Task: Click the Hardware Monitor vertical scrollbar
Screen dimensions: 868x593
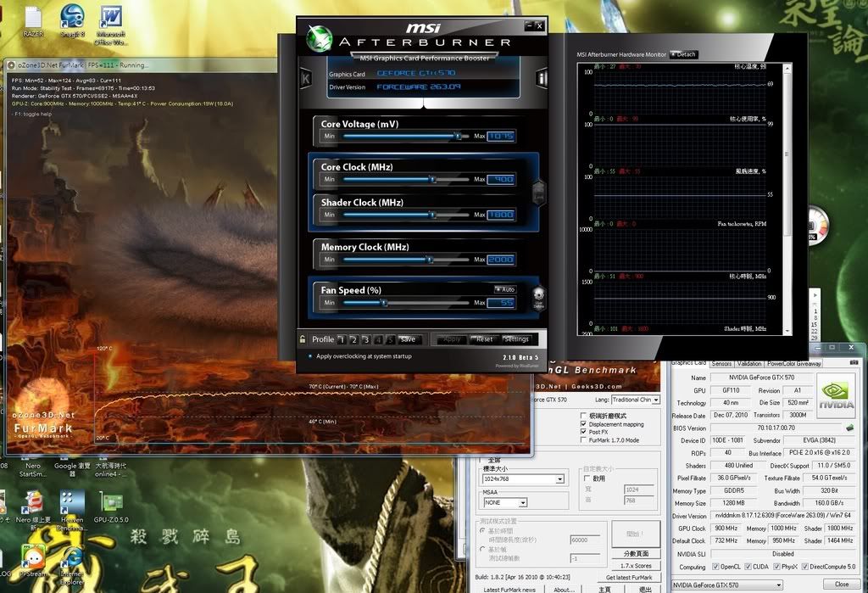Action: [x=787, y=199]
